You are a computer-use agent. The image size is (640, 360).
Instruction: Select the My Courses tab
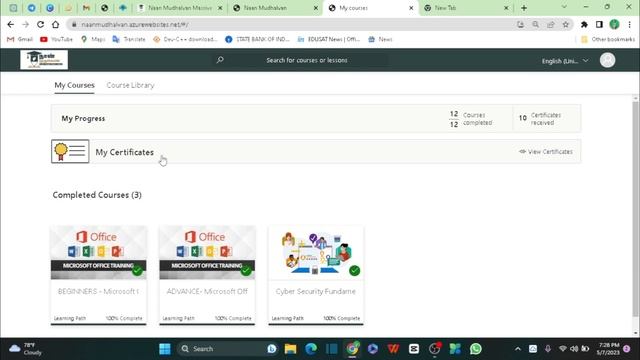(74, 85)
